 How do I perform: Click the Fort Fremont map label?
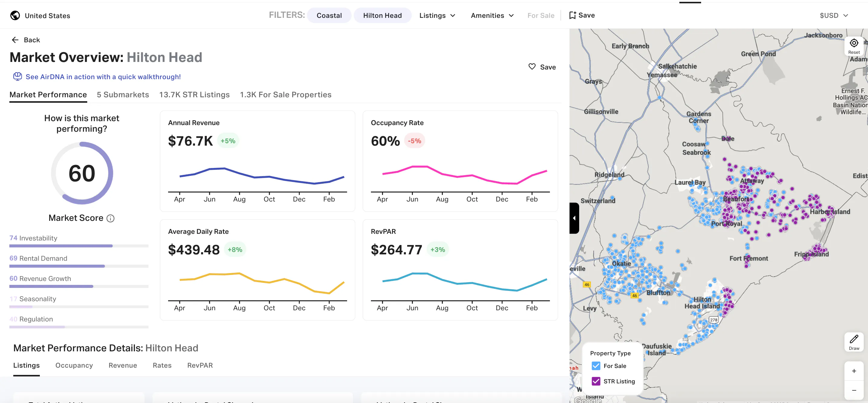pos(749,259)
